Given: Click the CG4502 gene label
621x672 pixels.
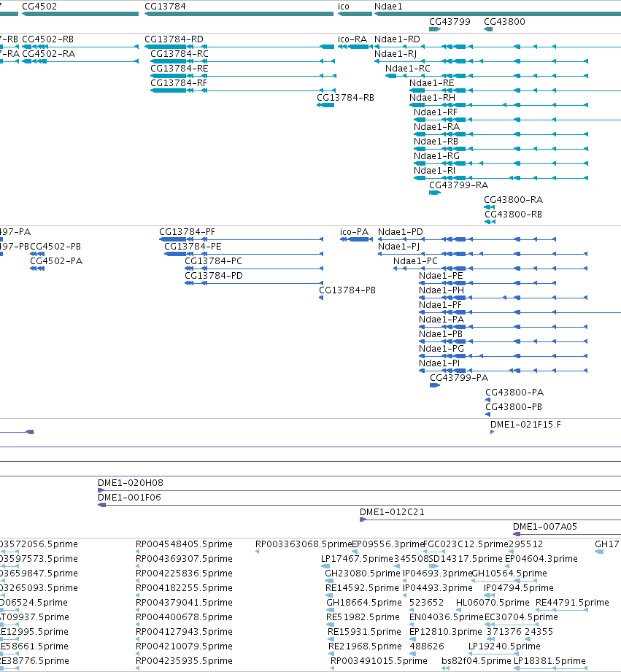Looking at the screenshot, I should coord(39,7).
